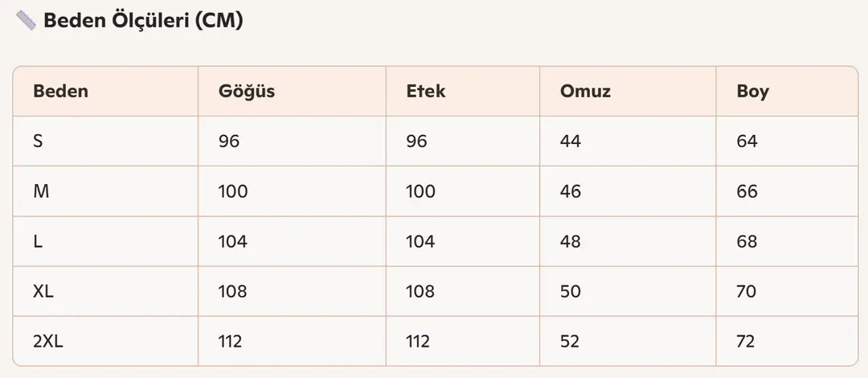Click the Omuz value 48 for size L

[570, 241]
